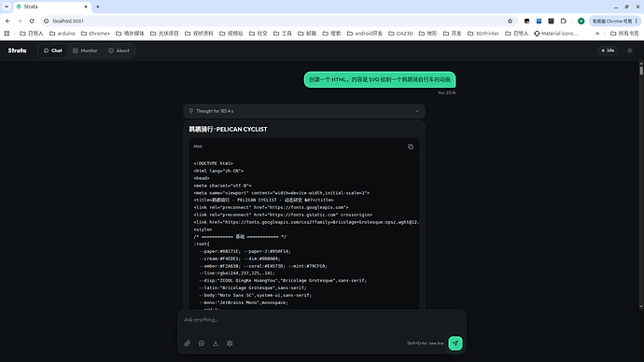Go back in browser history

(7, 21)
